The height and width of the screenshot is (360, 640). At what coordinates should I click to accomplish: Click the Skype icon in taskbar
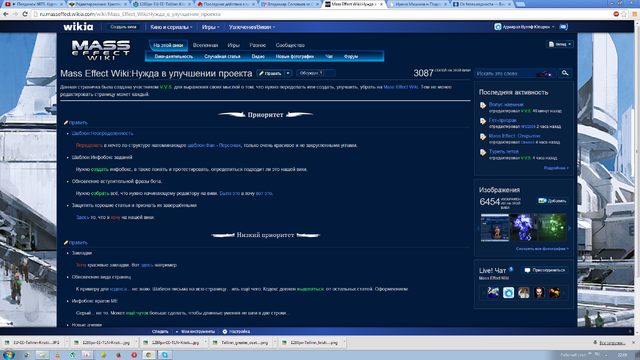coord(165,355)
